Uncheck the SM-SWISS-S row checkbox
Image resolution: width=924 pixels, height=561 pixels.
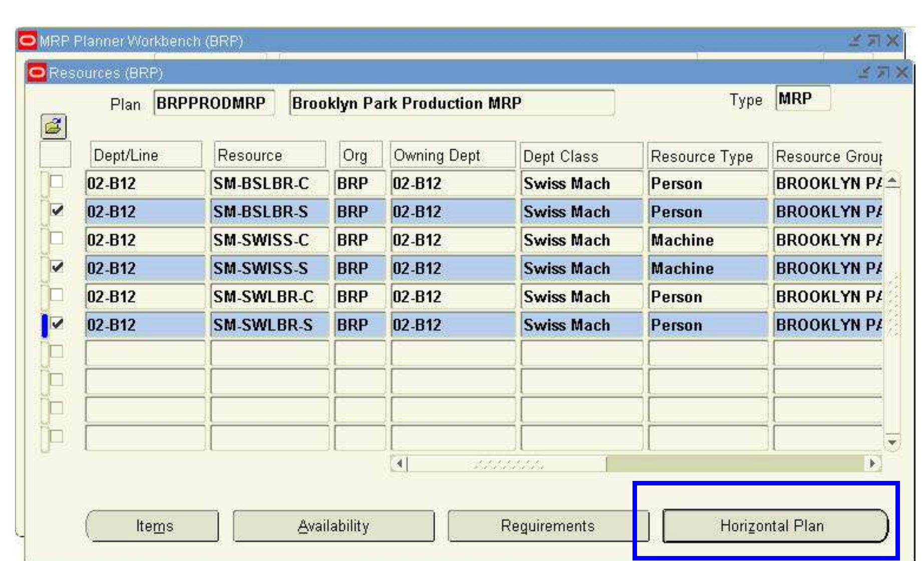click(x=57, y=267)
